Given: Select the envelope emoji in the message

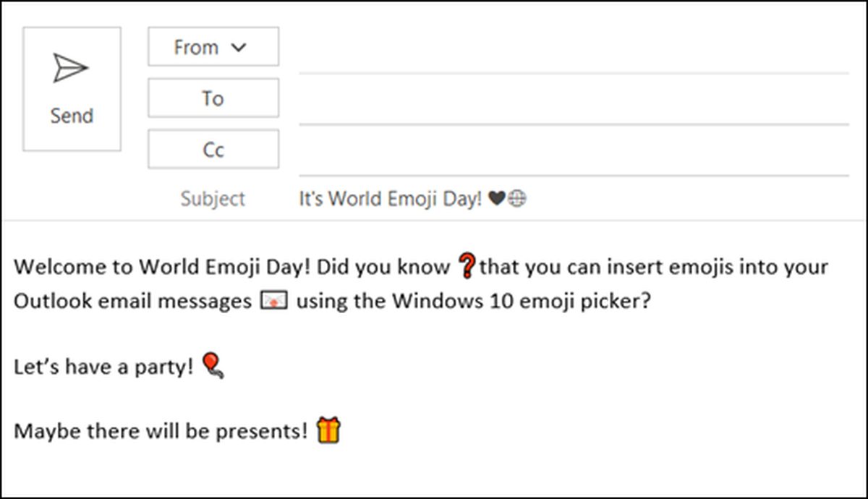Looking at the screenshot, I should point(273,301).
